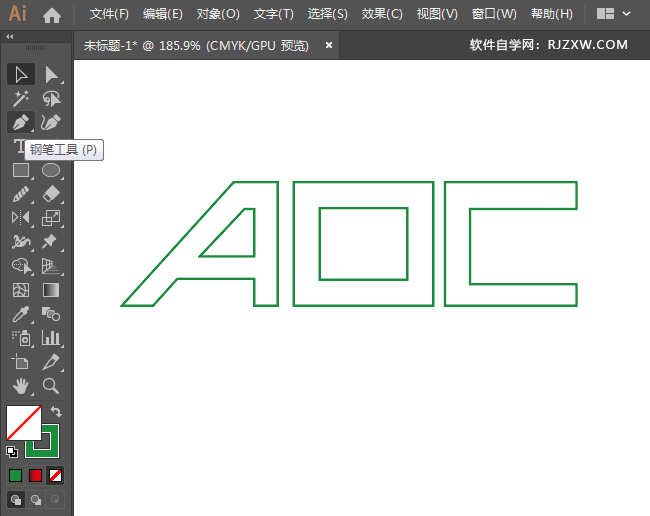Choose the Blend tool
The width and height of the screenshot is (650, 516).
51,314
